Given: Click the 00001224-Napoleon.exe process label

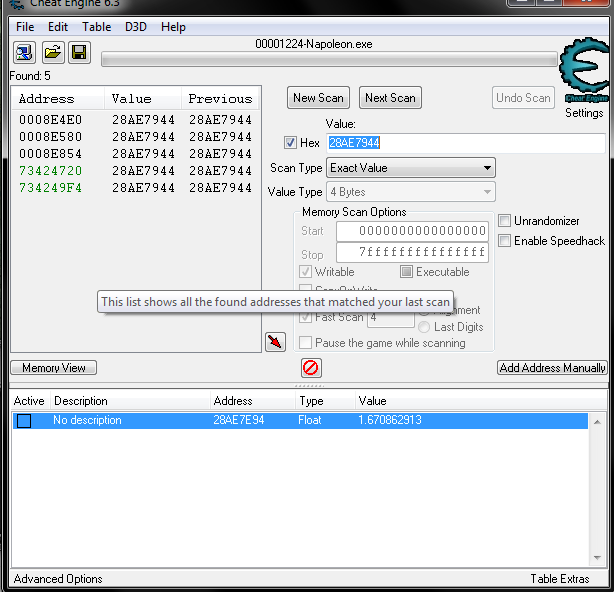Looking at the screenshot, I should 314,44.
